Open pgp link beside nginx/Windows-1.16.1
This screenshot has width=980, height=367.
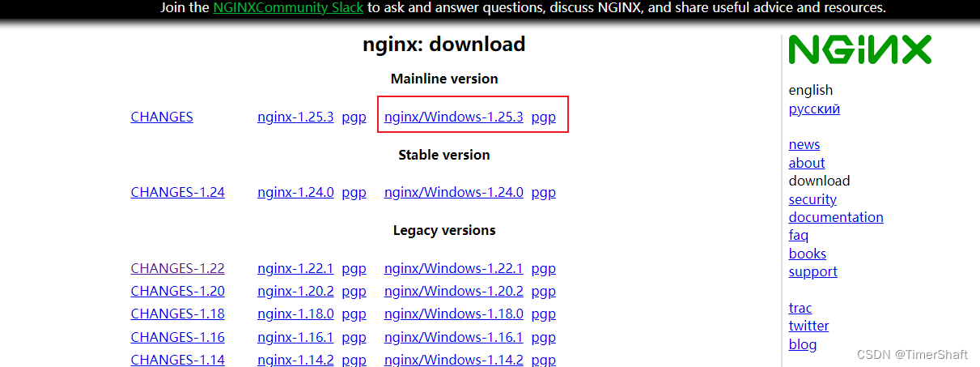[x=544, y=337]
